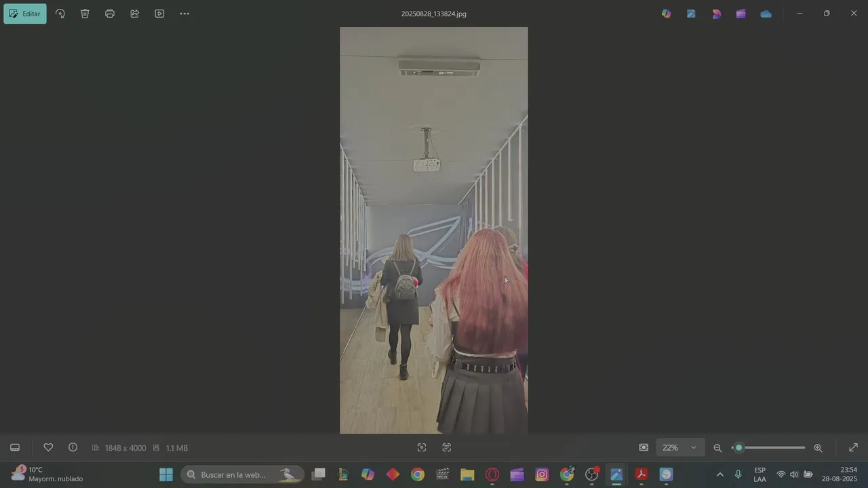Print the photo using the printer icon
868x488 pixels.
(x=110, y=14)
